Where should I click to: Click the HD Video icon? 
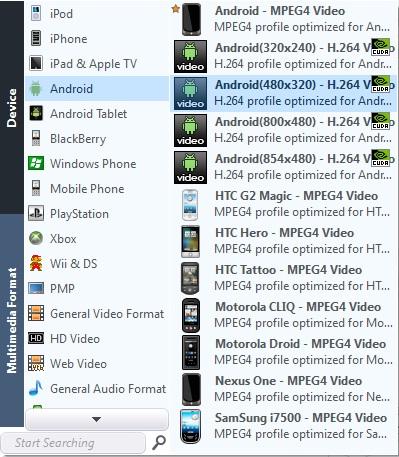pyautogui.click(x=36, y=338)
